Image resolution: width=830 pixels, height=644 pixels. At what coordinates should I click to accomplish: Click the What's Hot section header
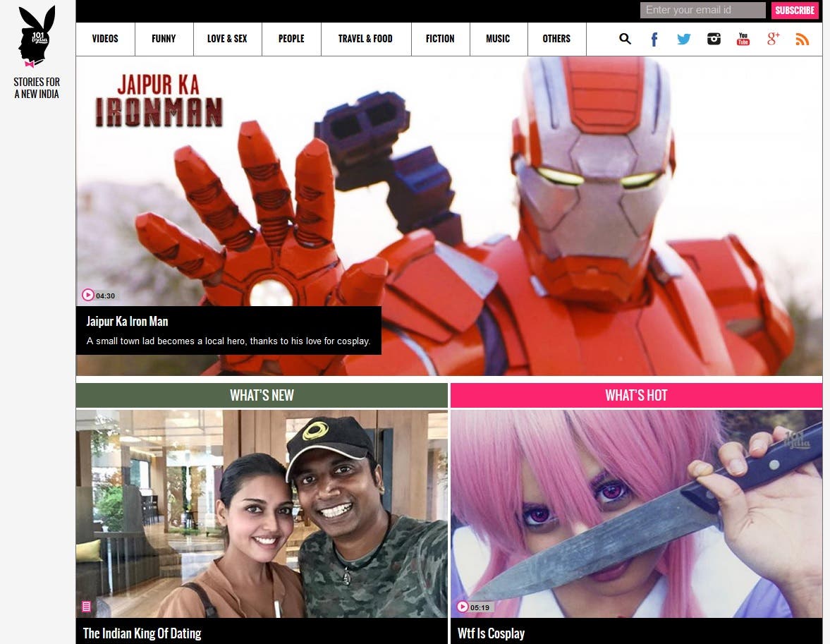pos(636,395)
